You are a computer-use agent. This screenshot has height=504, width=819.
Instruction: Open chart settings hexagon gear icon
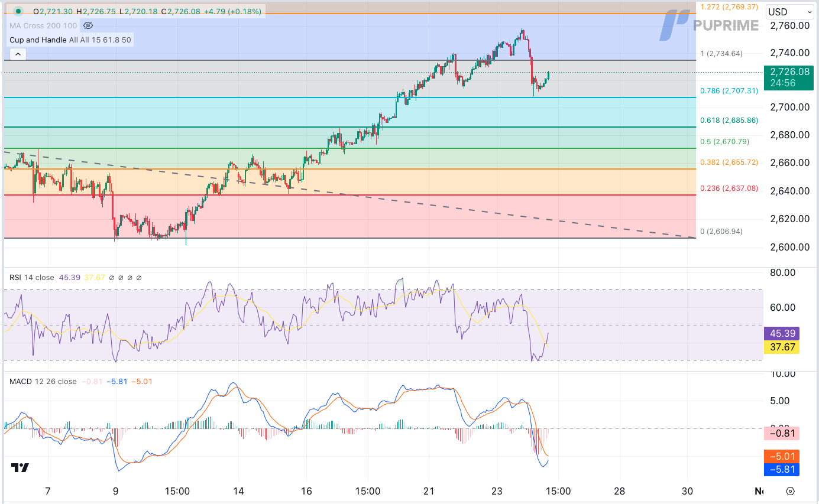pos(790,492)
